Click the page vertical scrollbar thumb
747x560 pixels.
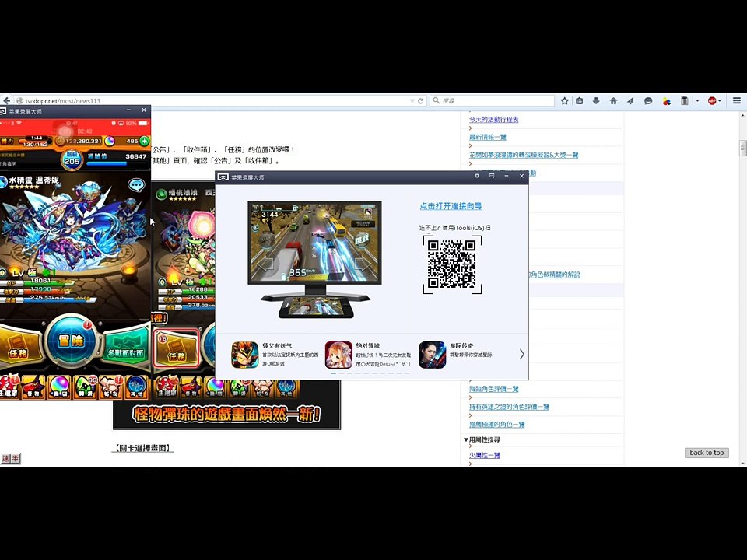point(742,148)
